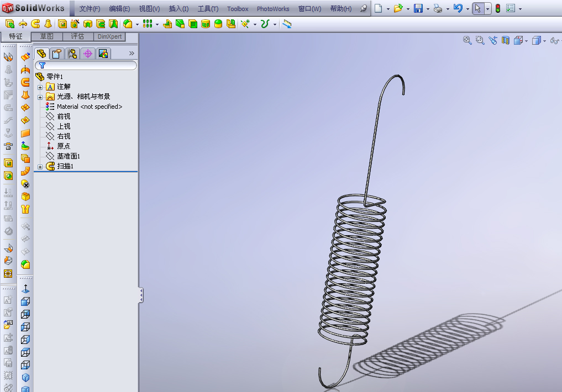Image resolution: width=562 pixels, height=392 pixels.
Task: Click the Revolved Boss icon in top toolbar
Action: coord(23,24)
